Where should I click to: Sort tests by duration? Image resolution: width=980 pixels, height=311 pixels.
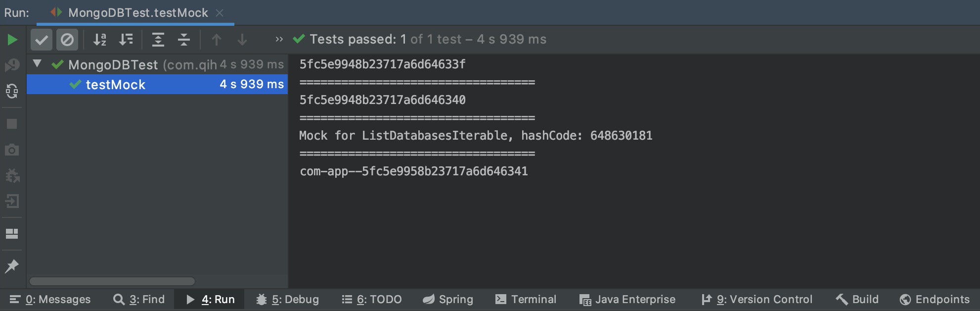[x=126, y=40]
